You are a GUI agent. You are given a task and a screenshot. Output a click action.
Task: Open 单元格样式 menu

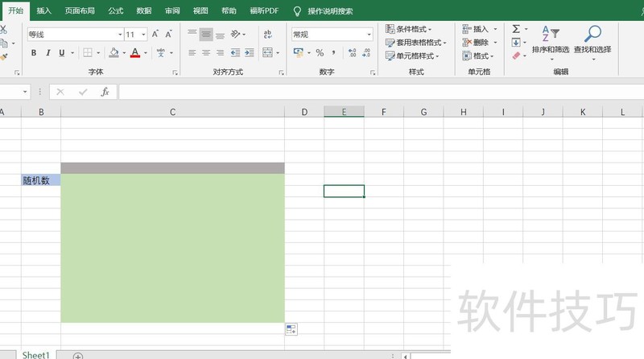[412, 56]
